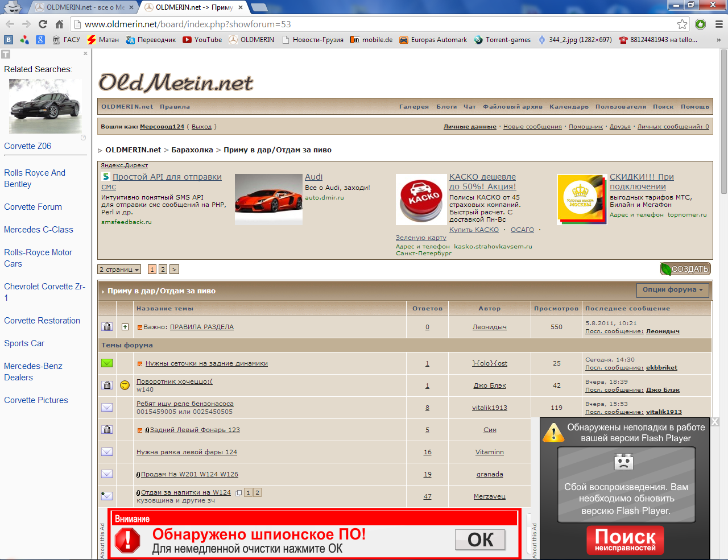Close the flash player ad popup
Viewport: 728px width, 560px height.
pos(715,422)
